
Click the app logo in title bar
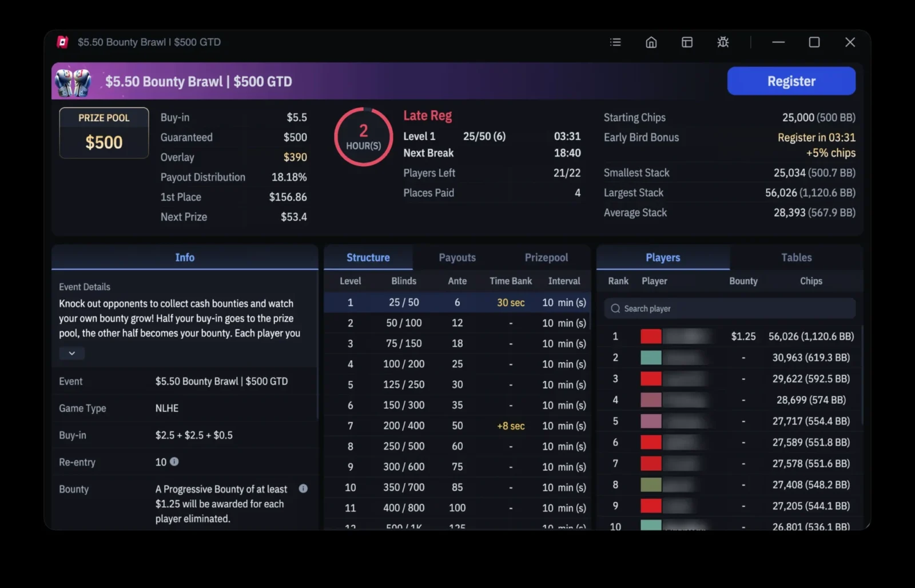click(x=62, y=42)
